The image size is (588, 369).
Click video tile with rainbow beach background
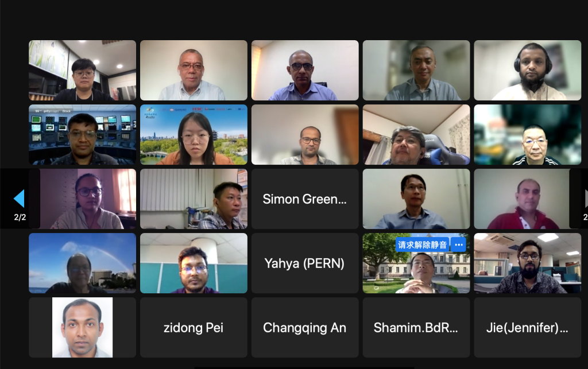point(82,263)
